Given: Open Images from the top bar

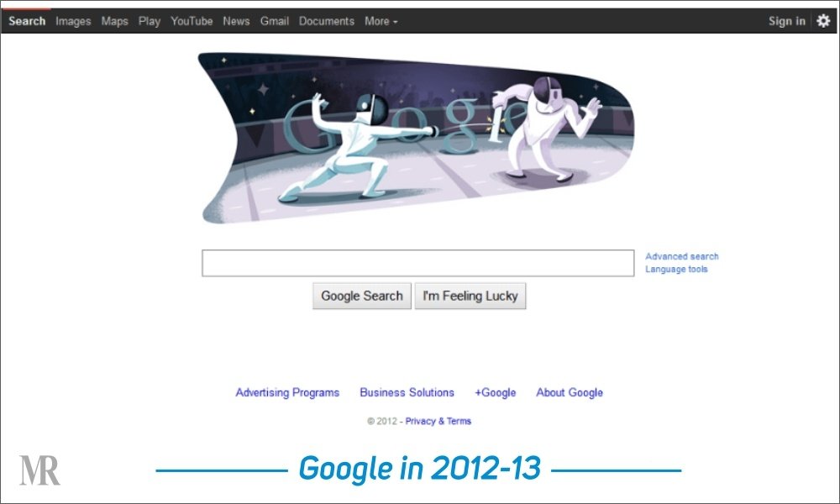Looking at the screenshot, I should point(73,22).
